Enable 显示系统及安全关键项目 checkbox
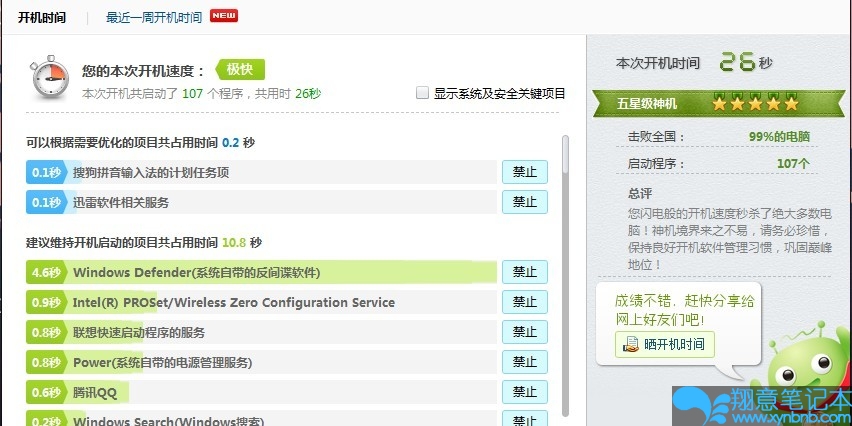 422,93
